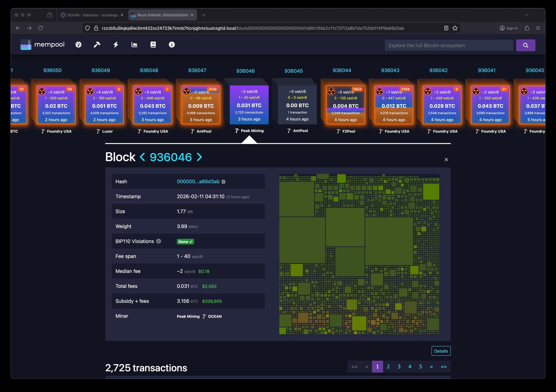The image size is (556, 392).
Task: Click the purple search magnifier button
Action: tap(525, 45)
